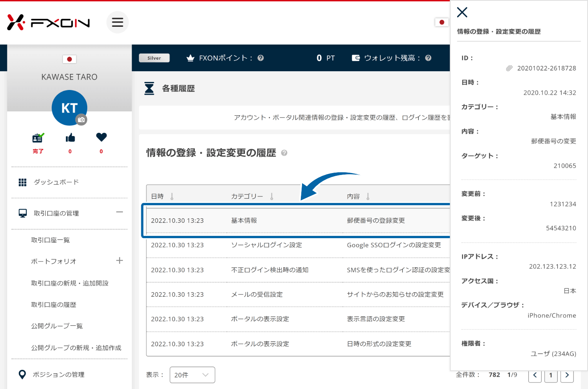
Task: Open the 表示 20件 rows-per-page dropdown
Action: tap(193, 375)
